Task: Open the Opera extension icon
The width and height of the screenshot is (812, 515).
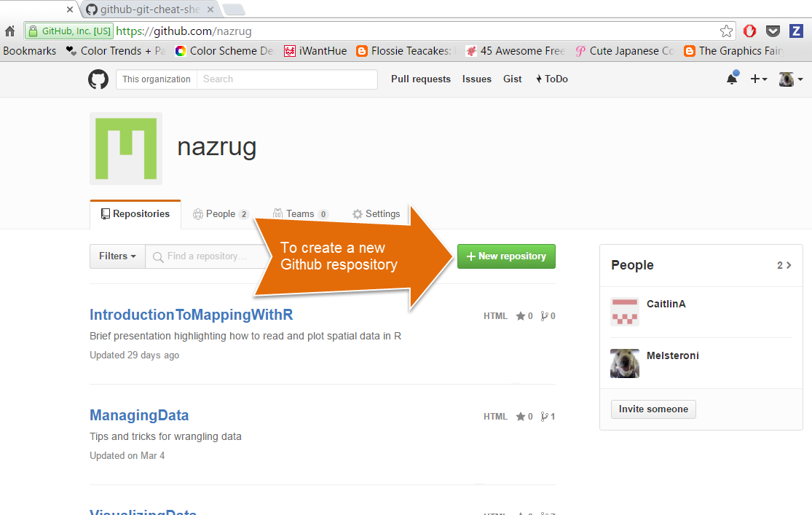Action: 749,31
